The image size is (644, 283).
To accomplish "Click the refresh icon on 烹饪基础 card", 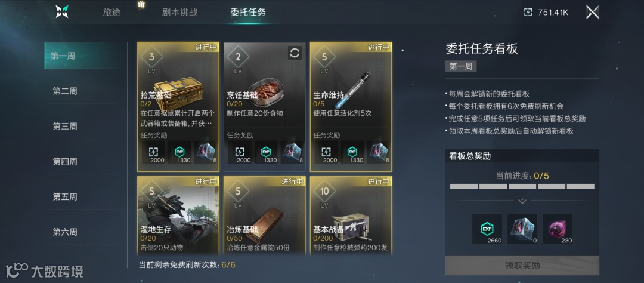I will pos(295,53).
